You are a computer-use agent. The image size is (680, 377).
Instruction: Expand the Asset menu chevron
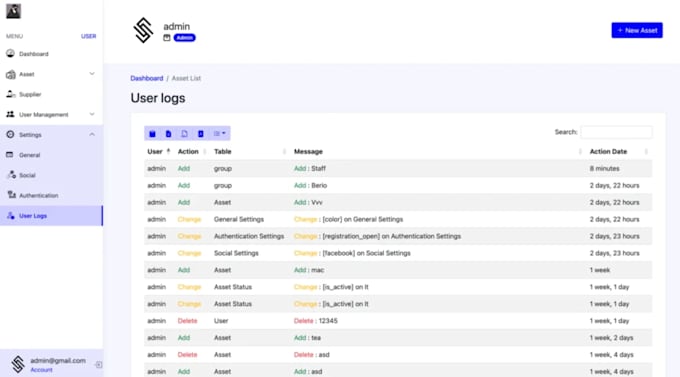(x=92, y=74)
